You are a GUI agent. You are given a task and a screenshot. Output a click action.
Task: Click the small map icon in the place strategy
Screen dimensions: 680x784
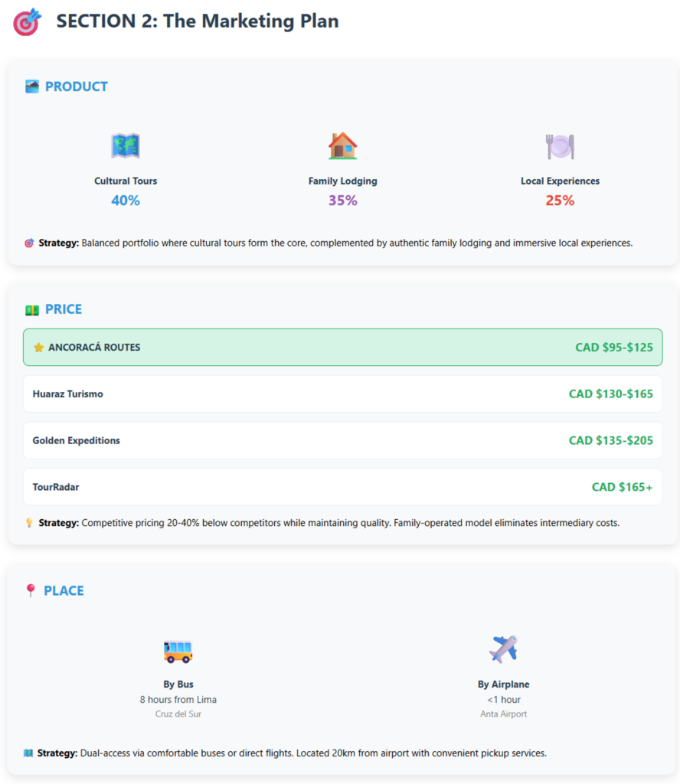[x=28, y=753]
